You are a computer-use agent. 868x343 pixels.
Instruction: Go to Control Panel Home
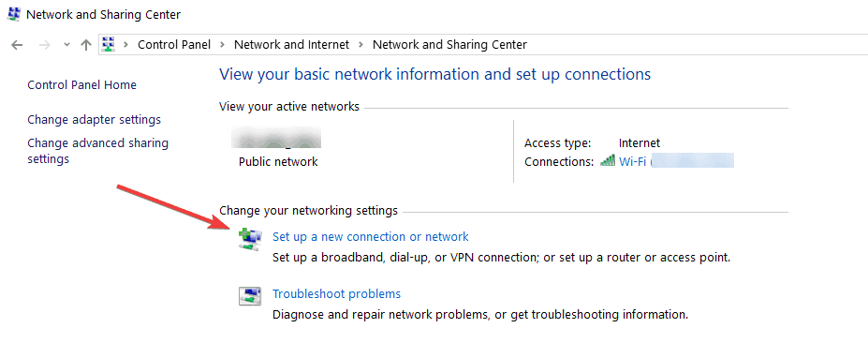(81, 84)
